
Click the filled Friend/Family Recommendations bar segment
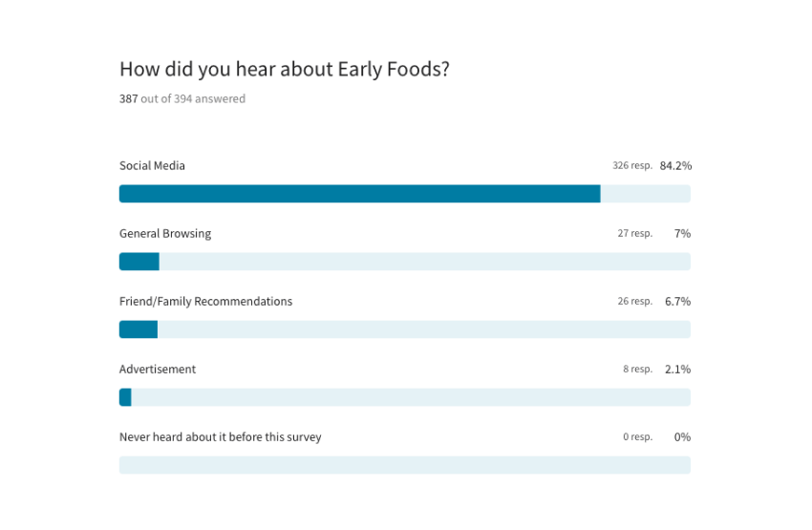(138, 329)
